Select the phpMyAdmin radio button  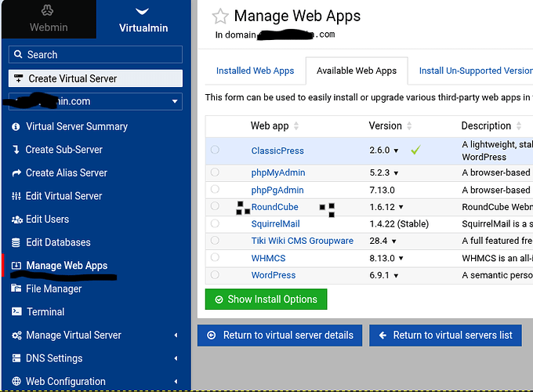coord(215,172)
